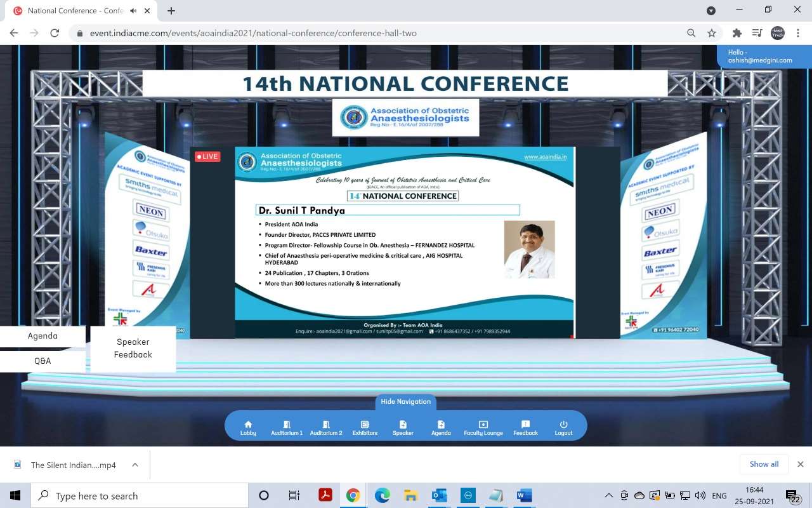This screenshot has width=812, height=508.
Task: Bookmark this page with star icon
Action: [712, 33]
